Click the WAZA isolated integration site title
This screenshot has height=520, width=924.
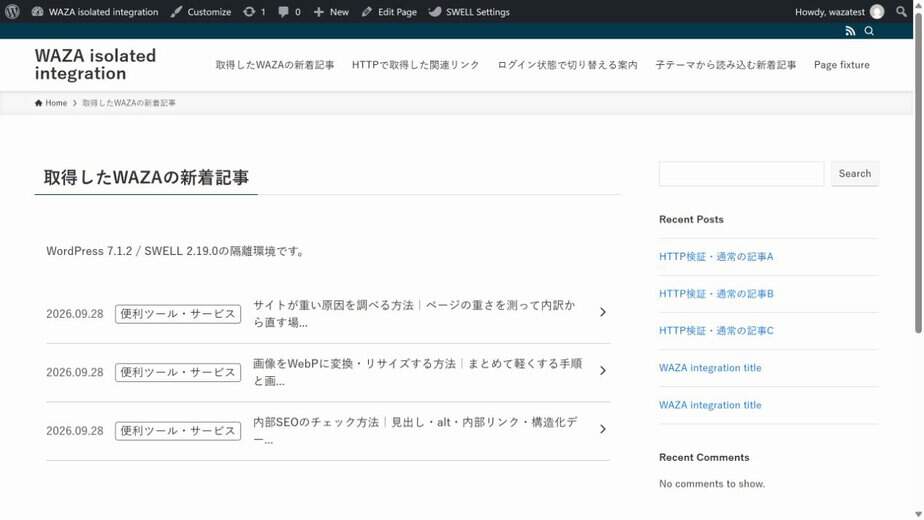[95, 64]
